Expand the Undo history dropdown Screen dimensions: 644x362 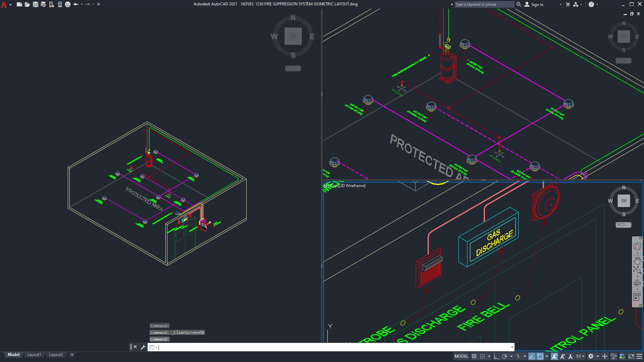(x=81, y=4)
